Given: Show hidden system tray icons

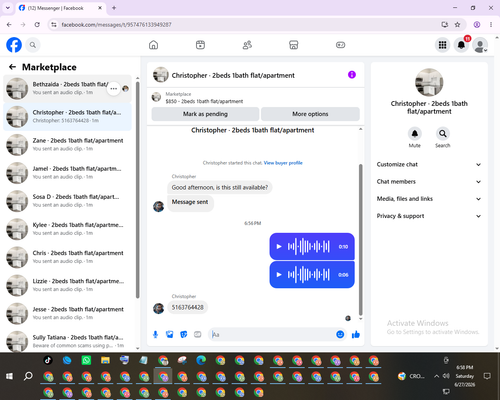Looking at the screenshot, I should [436, 376].
